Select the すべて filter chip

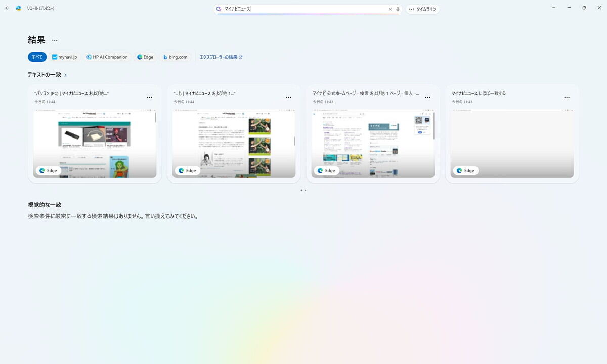[x=37, y=57]
